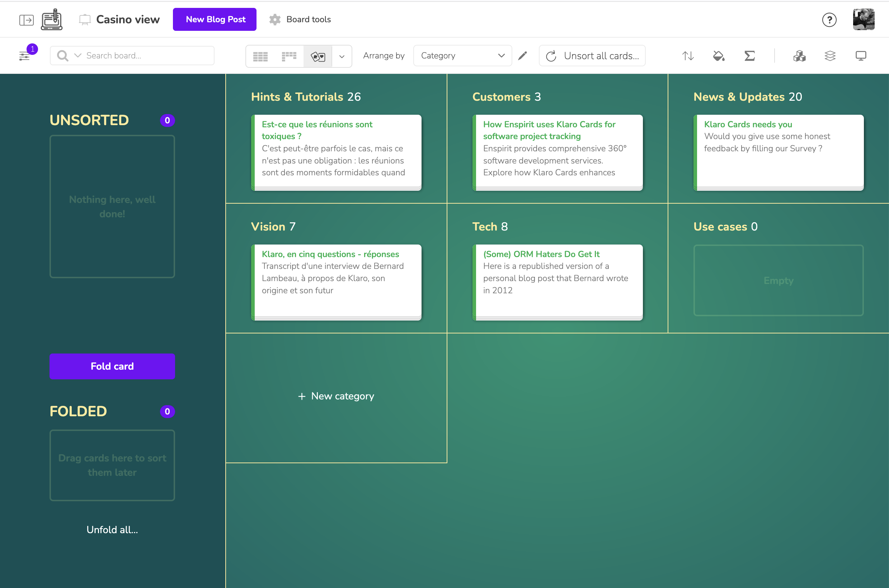Click the empty unsorted cards placeholder
This screenshot has width=889, height=588.
[x=112, y=207]
